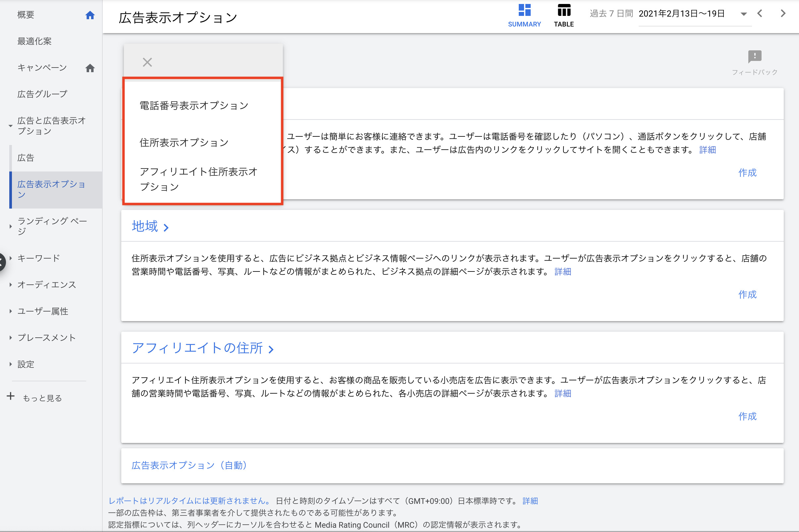
Task: Collapse 広告と広告表示オプション section
Action: 11,126
